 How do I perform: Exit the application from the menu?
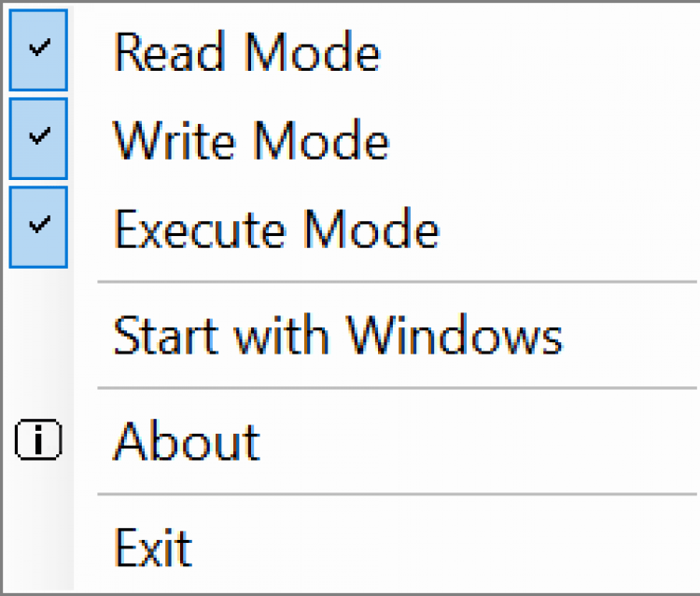pyautogui.click(x=153, y=547)
